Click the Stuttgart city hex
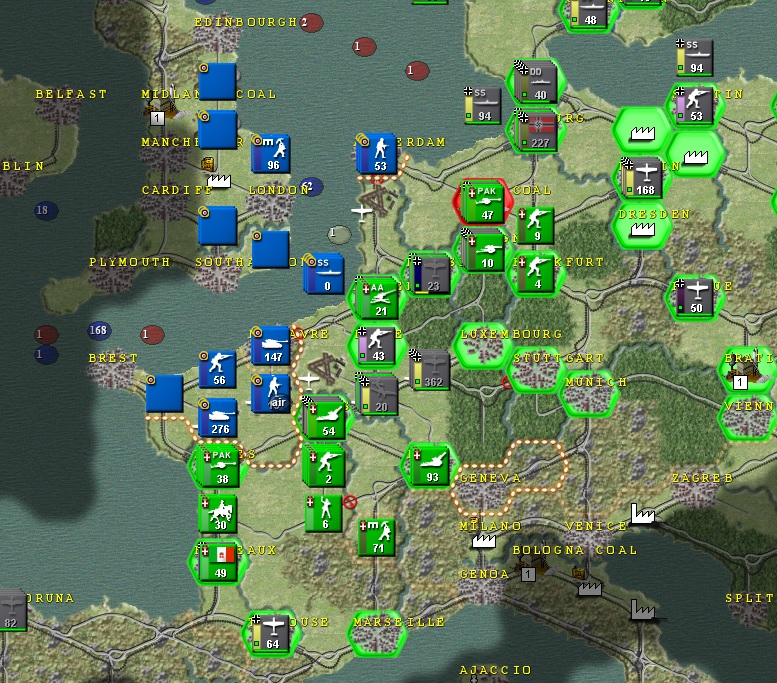Screen dimensions: 777x683 coord(536,370)
